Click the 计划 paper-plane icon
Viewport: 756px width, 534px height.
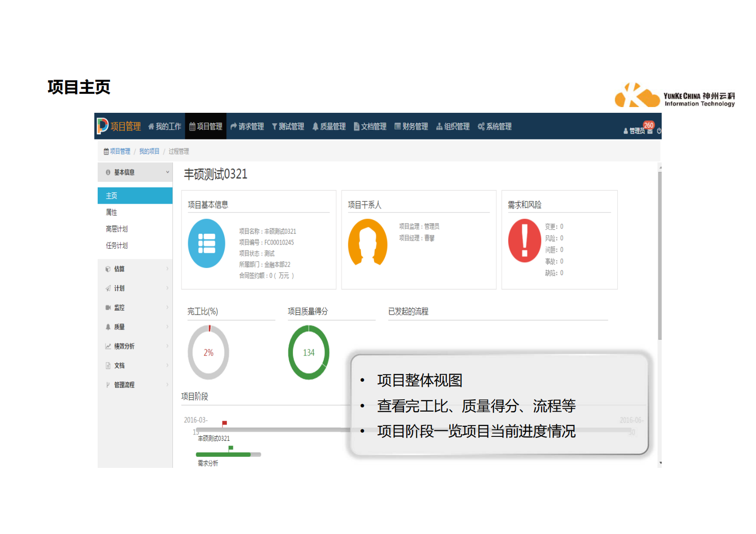[108, 288]
